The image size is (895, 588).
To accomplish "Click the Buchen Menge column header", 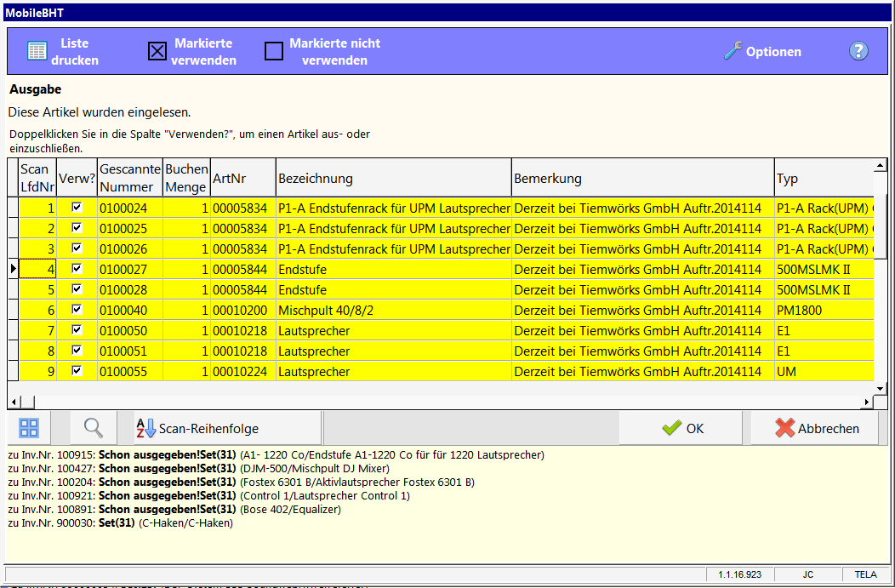I will pyautogui.click(x=186, y=178).
